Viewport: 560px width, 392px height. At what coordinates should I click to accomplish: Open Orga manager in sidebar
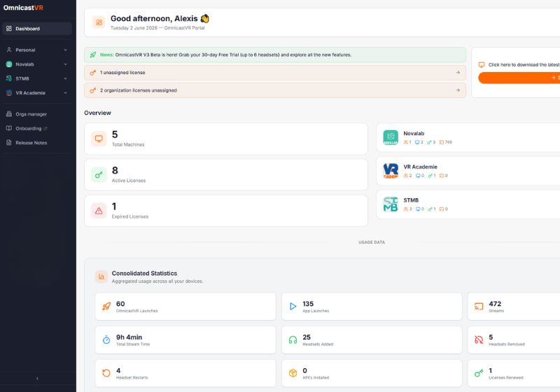click(37, 114)
